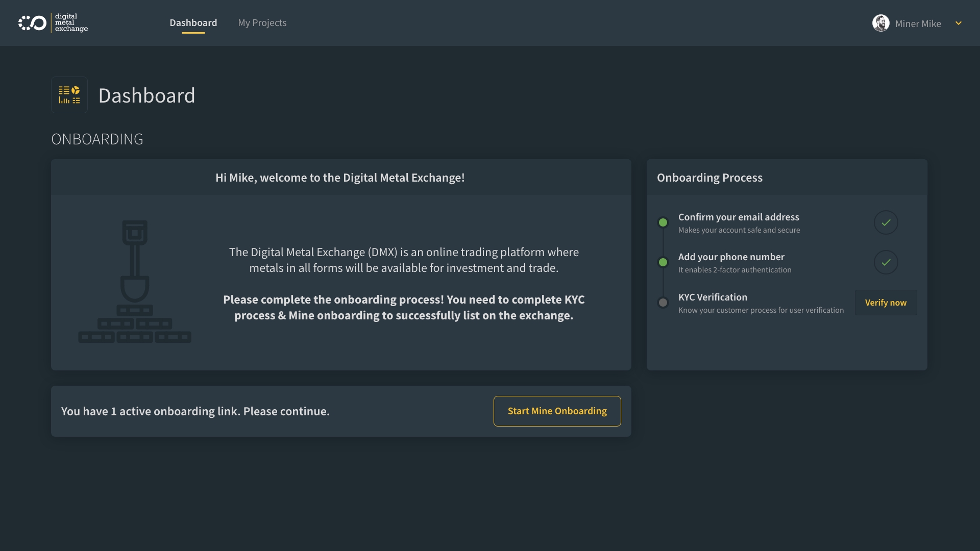Image resolution: width=980 pixels, height=551 pixels.
Task: Click the green dot beside Confirm email
Action: point(663,222)
